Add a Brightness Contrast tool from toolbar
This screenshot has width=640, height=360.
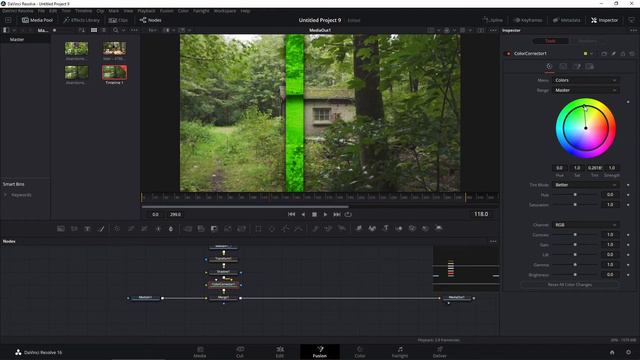tap(158, 229)
